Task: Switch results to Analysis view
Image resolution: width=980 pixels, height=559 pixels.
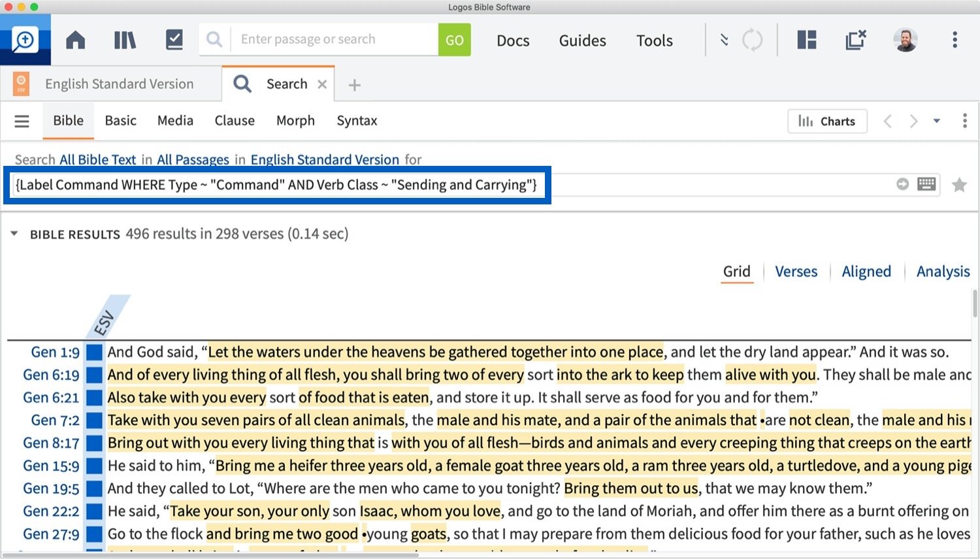Action: tap(943, 272)
